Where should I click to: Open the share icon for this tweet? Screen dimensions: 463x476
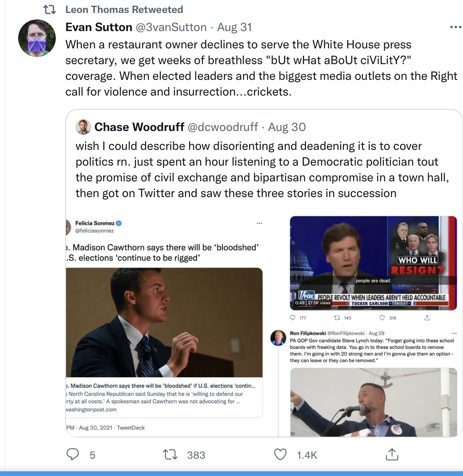click(392, 454)
